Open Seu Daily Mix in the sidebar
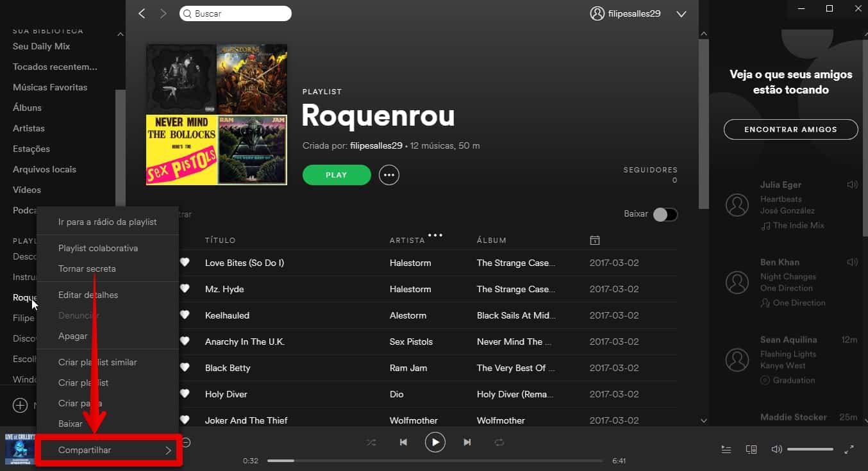868x471 pixels. (x=42, y=46)
